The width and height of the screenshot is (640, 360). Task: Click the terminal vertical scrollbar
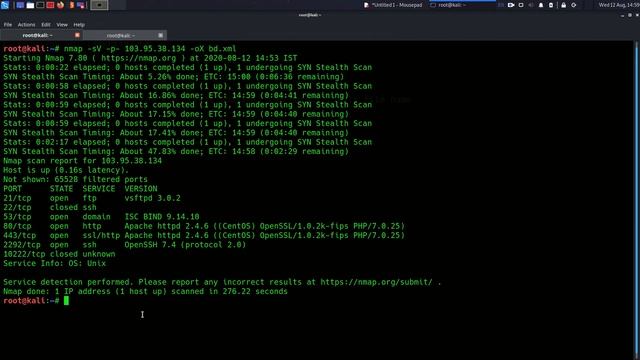click(x=637, y=200)
